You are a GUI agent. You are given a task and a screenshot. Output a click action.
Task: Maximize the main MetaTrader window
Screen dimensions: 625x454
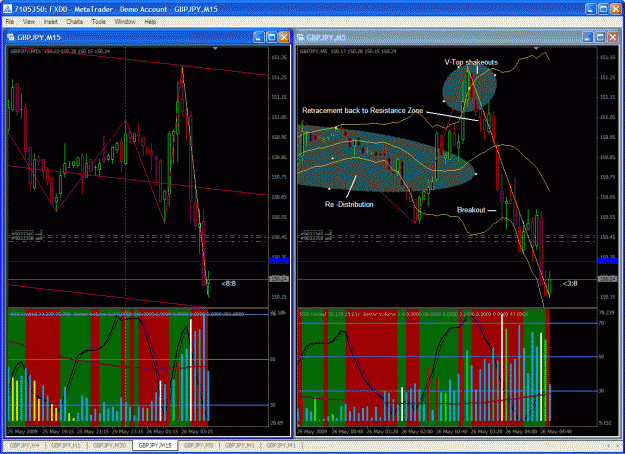tap(603, 9)
